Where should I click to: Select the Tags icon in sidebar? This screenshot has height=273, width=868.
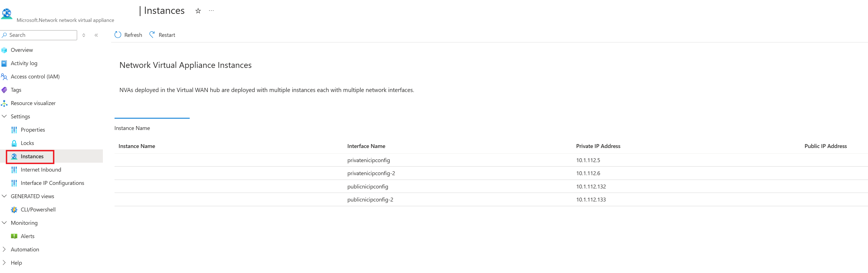click(4, 90)
